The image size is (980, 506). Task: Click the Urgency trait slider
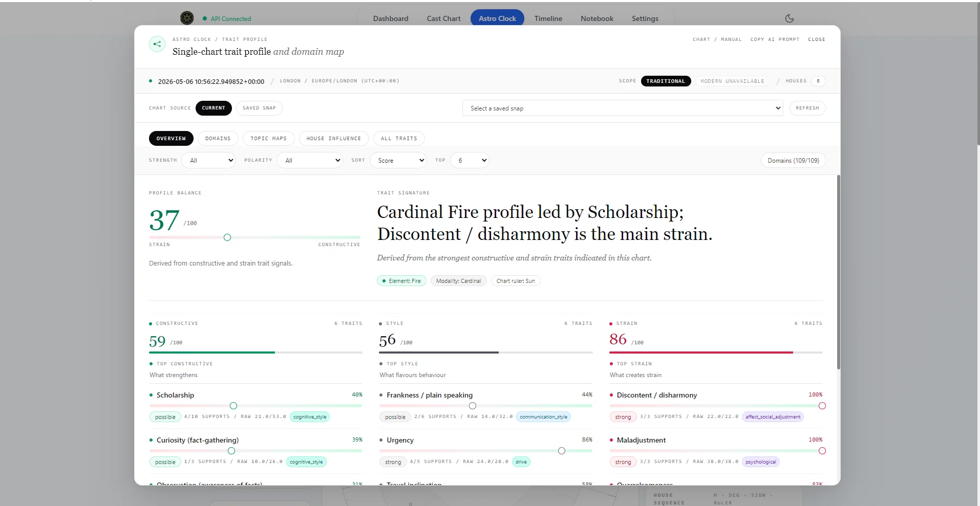(x=486, y=451)
